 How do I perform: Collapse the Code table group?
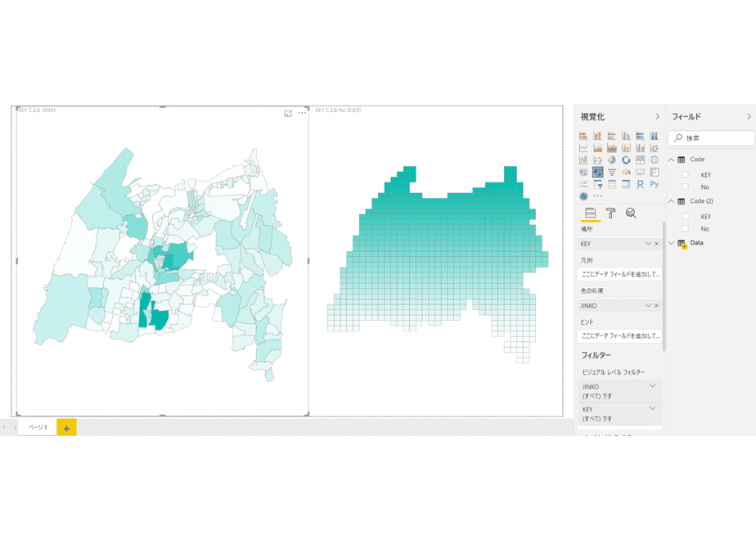tap(671, 160)
